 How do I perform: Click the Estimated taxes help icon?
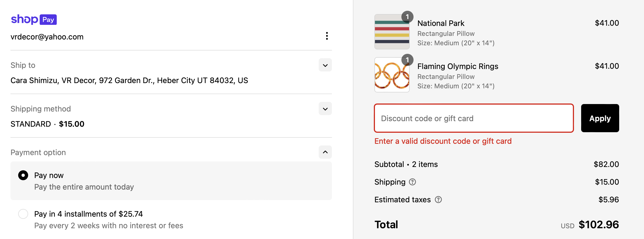438,200
